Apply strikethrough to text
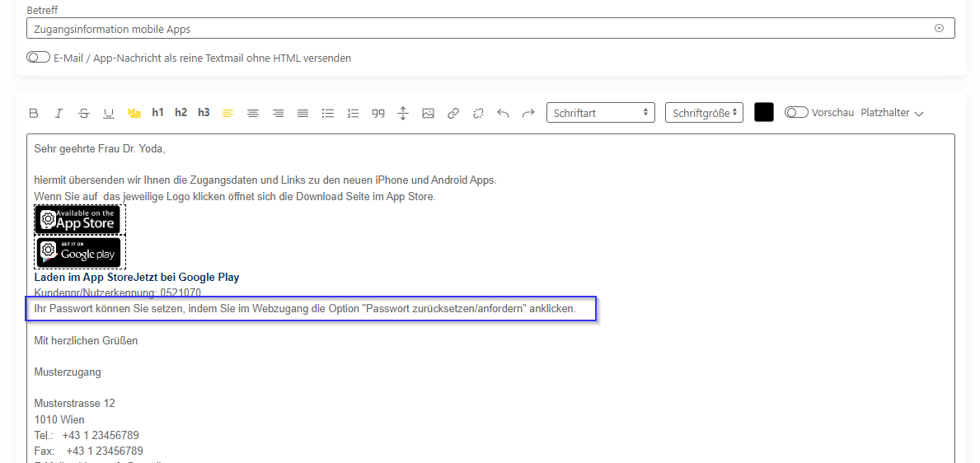 [x=83, y=113]
